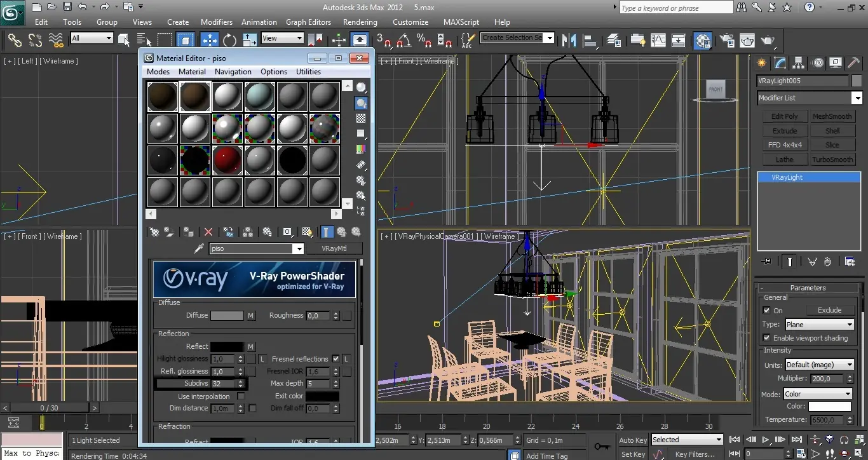Open the Rendered Frame Window
868x460 pixels.
coord(747,40)
